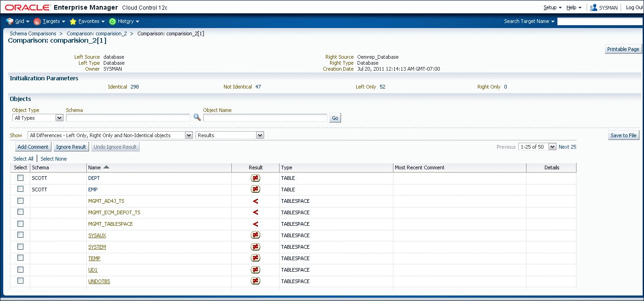The image size is (644, 301).
Task: Click not-identical result icon for SYSTEM
Action: (256, 247)
